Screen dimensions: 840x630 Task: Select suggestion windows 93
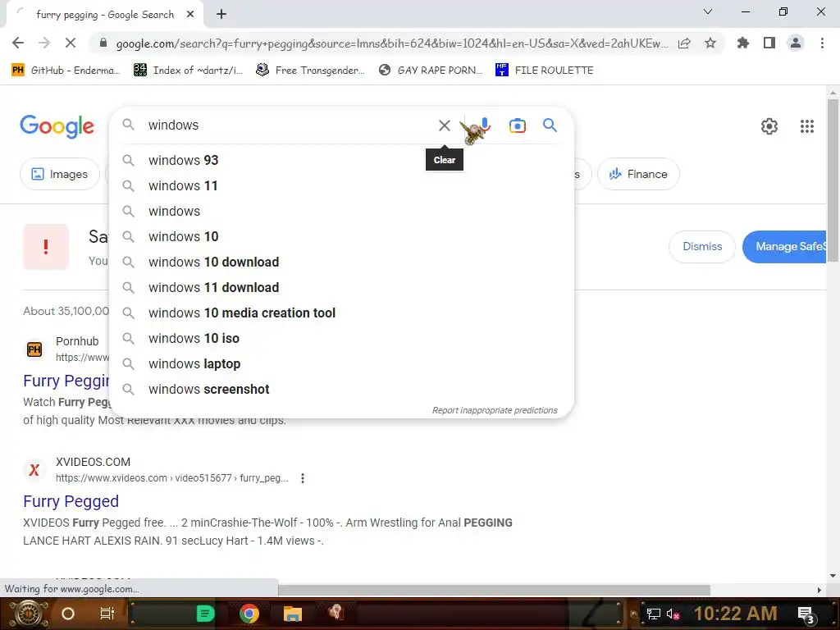coord(342,160)
